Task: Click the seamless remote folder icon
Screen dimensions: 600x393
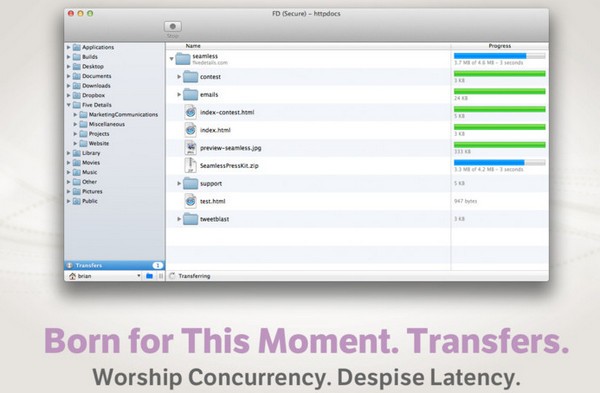Action: click(x=183, y=59)
